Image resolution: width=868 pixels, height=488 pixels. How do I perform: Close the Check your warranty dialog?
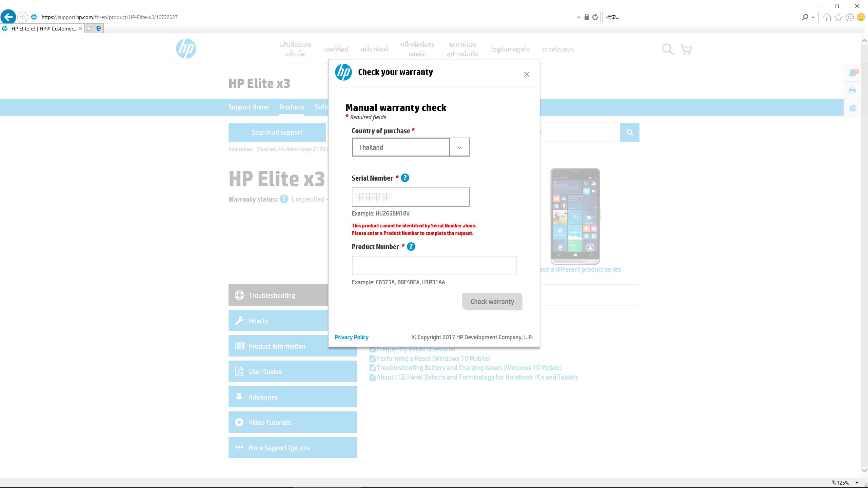coord(527,74)
